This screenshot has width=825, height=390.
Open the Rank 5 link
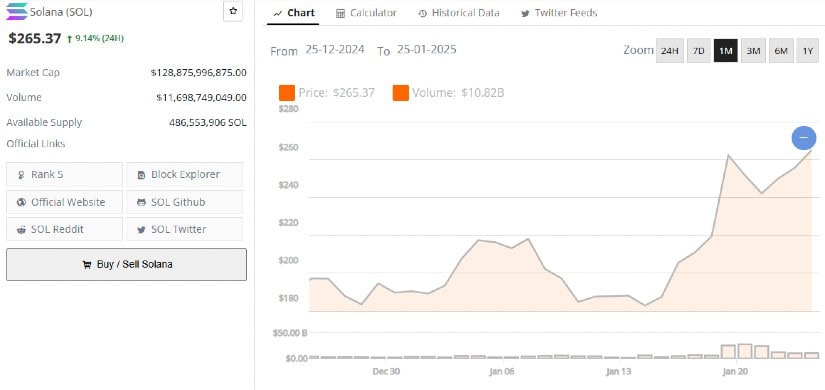(64, 174)
